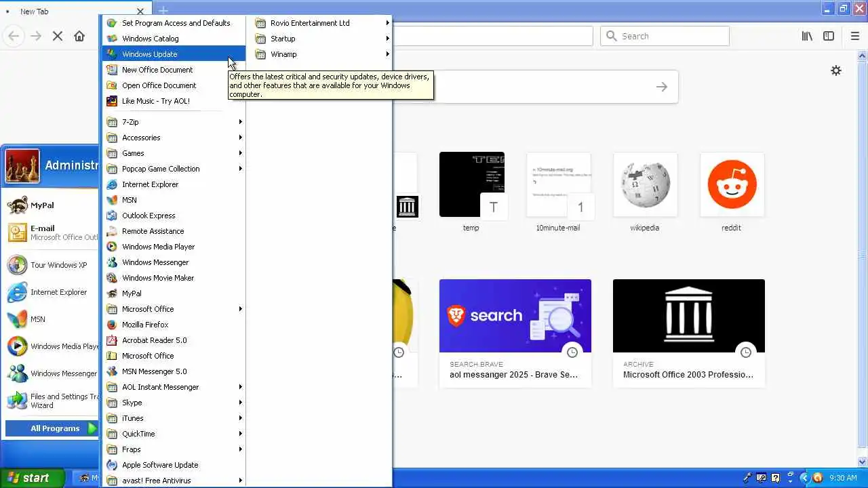Expand the QuickTime submenu arrow
The image size is (868, 488).
pos(240,434)
